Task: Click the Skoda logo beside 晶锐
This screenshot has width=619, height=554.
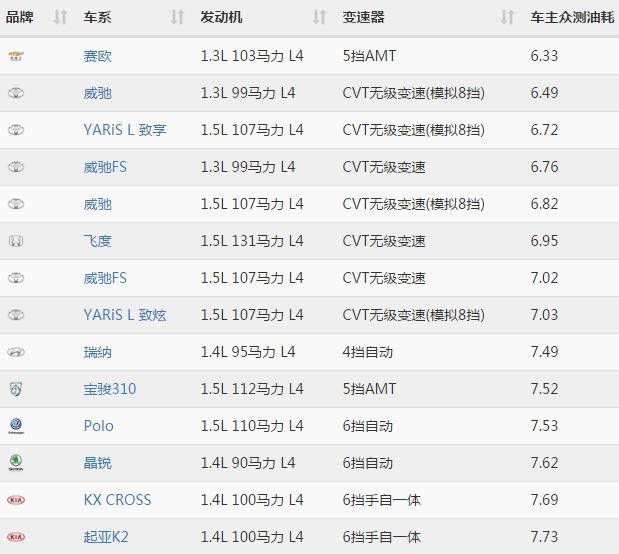Action: [x=16, y=463]
